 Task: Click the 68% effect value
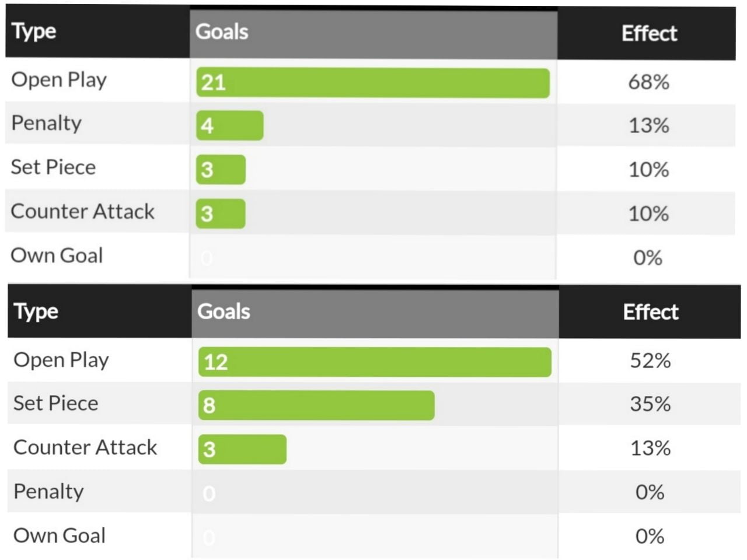point(648,82)
